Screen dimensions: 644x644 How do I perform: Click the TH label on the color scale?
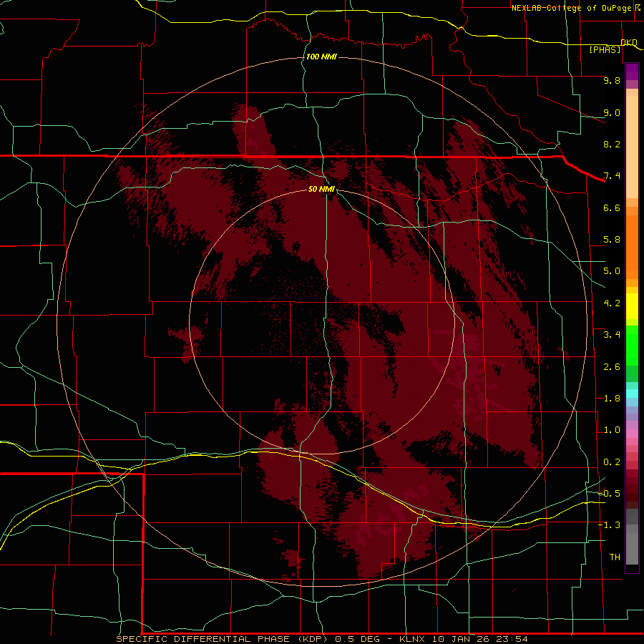pyautogui.click(x=615, y=557)
